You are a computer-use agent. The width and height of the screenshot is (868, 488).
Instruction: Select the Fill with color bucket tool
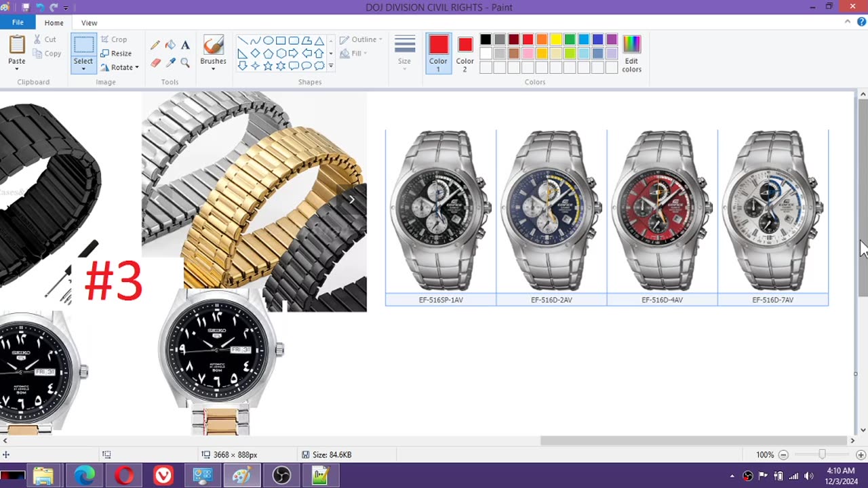pos(170,45)
